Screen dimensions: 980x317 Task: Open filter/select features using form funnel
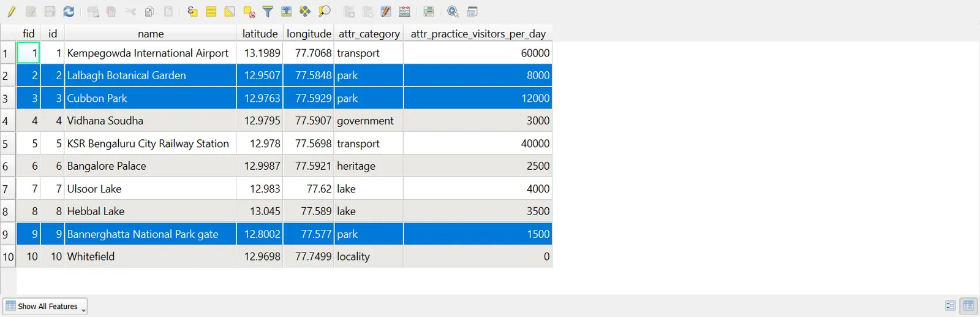pos(268,12)
